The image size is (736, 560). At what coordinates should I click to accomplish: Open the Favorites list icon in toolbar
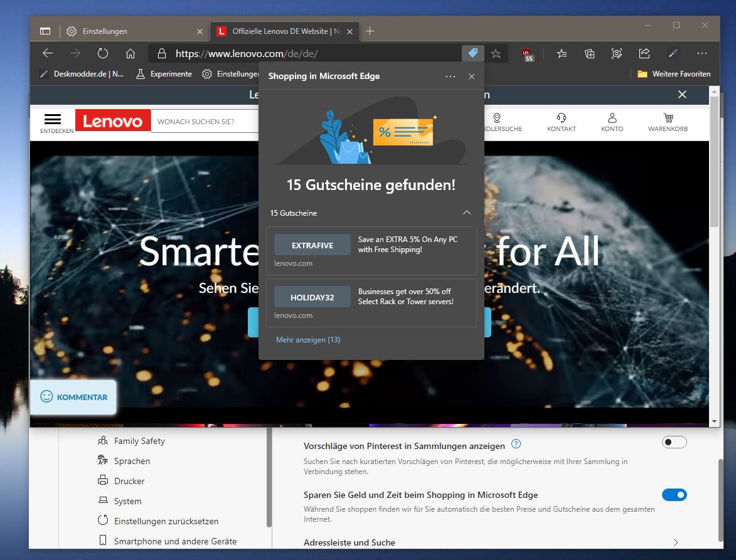pyautogui.click(x=562, y=54)
